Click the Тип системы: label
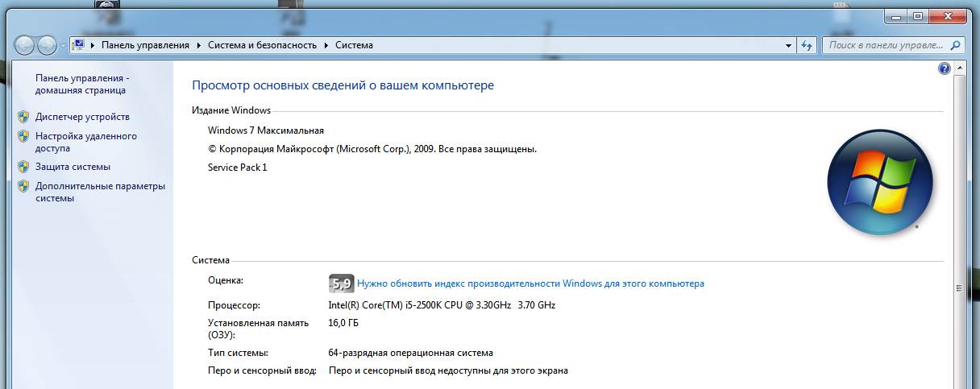The width and height of the screenshot is (980, 389). coord(238,353)
